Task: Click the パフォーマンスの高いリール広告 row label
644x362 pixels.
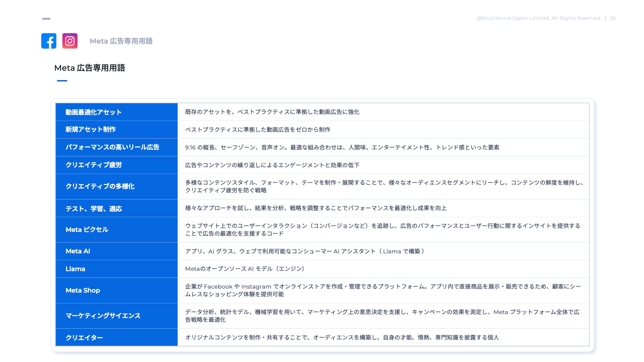Action: click(112, 147)
